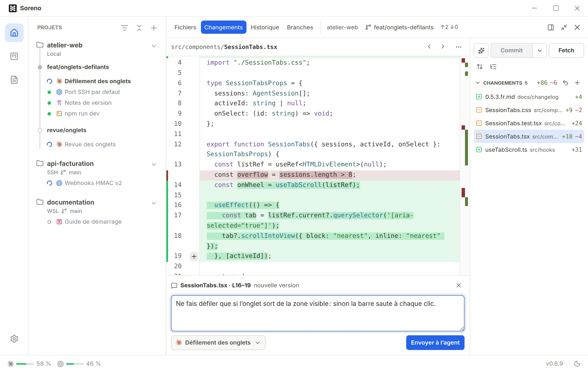Viewport: 588px width, 372px height.
Task: Close the comment box
Action: point(459,285)
